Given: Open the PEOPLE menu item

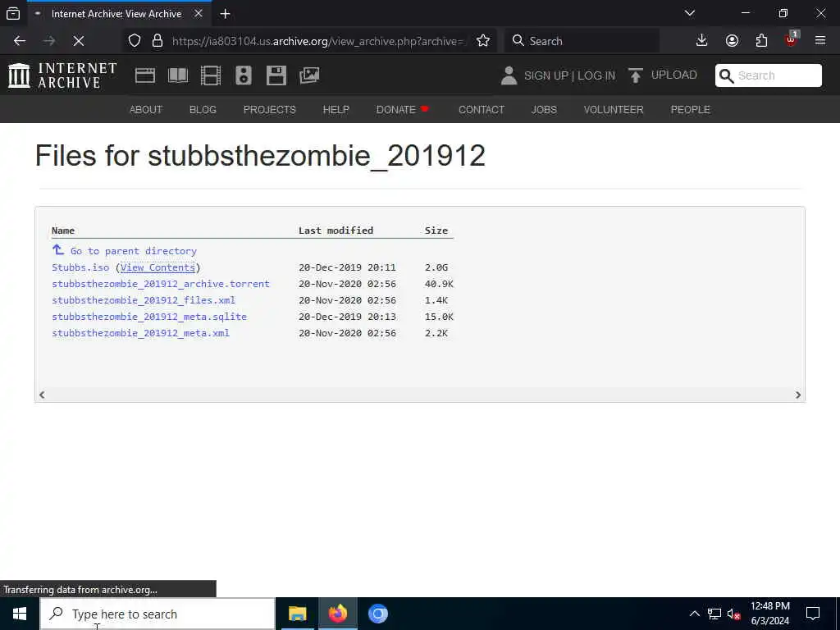Looking at the screenshot, I should (690, 109).
